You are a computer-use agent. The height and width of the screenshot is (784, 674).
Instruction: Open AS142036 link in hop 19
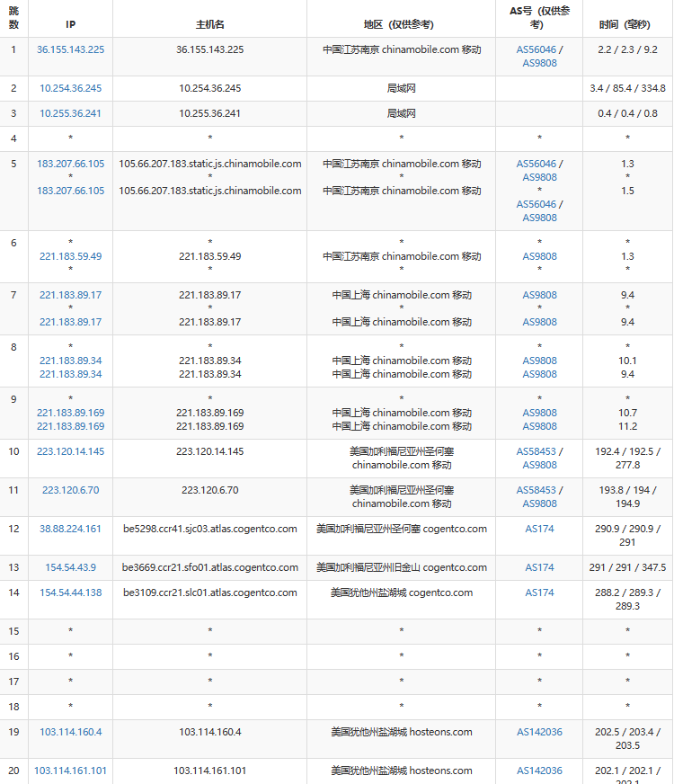click(539, 732)
